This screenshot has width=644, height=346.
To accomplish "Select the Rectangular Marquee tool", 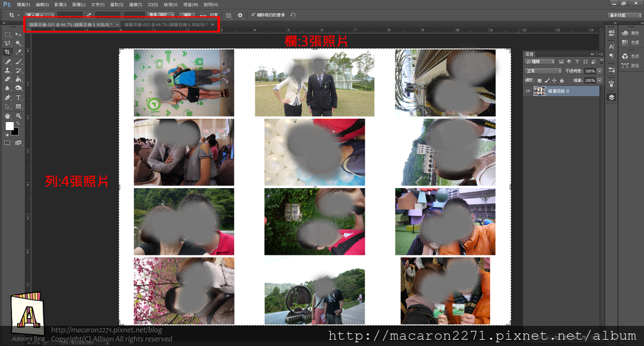I will coord(8,35).
